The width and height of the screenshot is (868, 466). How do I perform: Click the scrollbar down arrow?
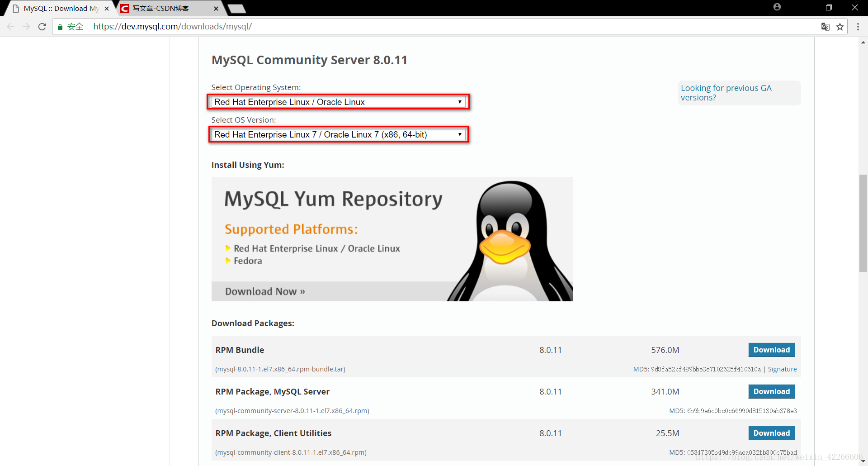point(863,461)
